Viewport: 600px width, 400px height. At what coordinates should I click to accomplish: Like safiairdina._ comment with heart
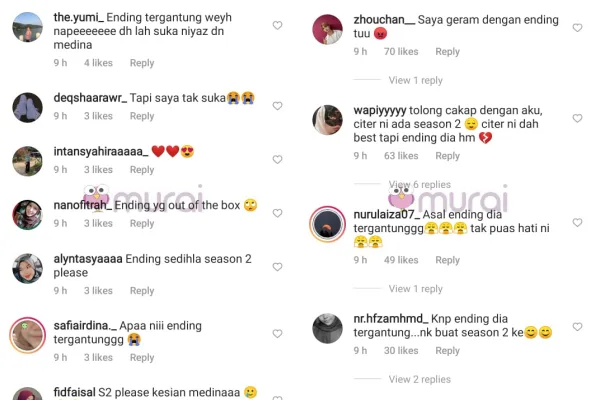(x=277, y=334)
